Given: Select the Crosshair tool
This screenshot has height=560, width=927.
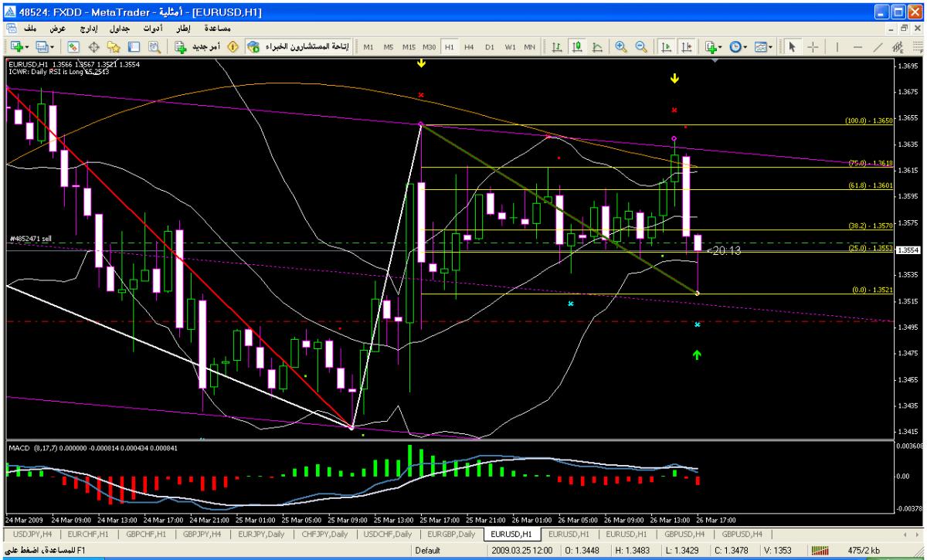Looking at the screenshot, I should (x=813, y=46).
